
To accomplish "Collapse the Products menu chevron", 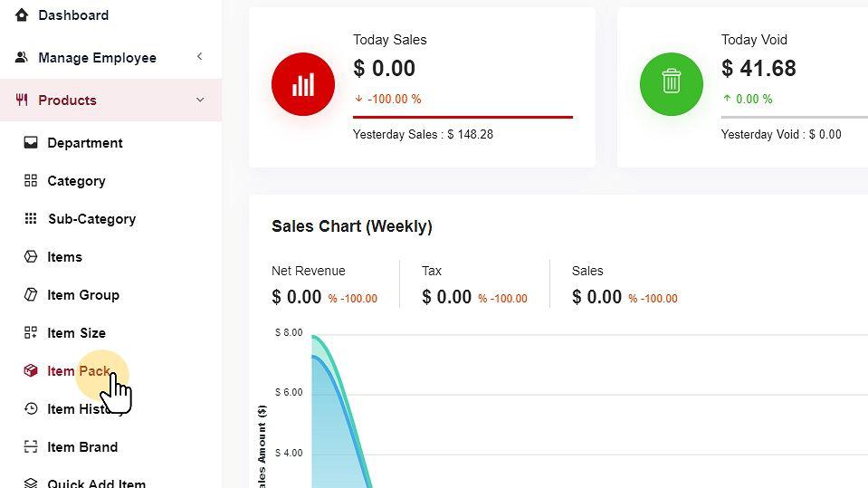I will (x=200, y=100).
